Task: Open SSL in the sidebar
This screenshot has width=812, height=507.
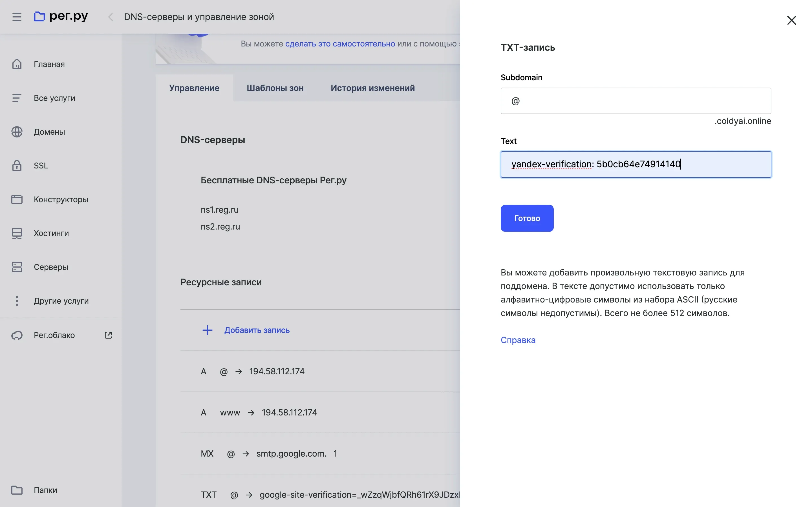Action: [41, 166]
